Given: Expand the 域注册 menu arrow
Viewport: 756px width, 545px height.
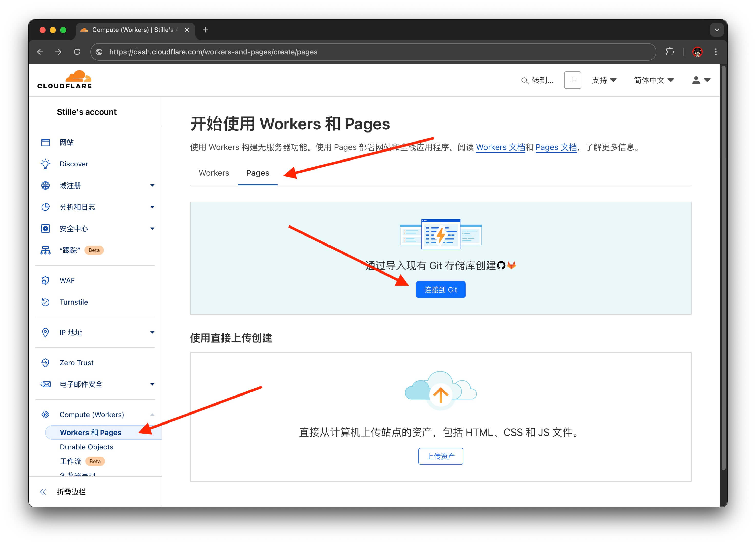Looking at the screenshot, I should [x=152, y=185].
